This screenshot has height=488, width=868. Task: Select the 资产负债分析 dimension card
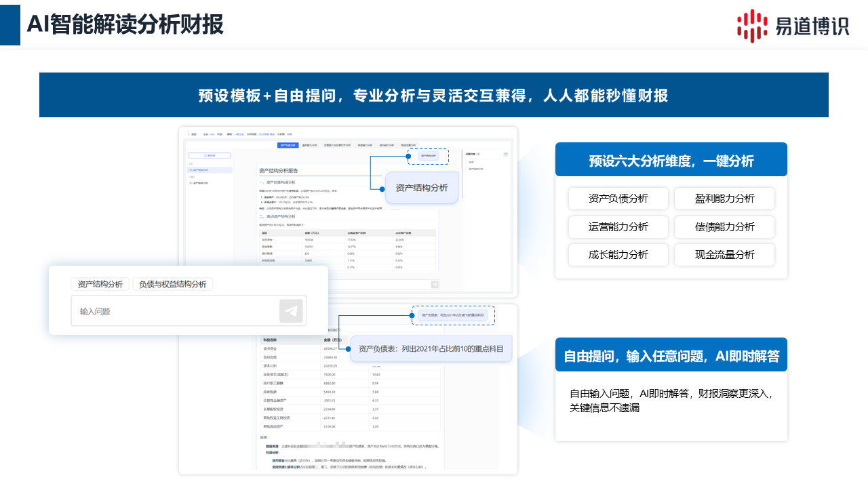[x=618, y=199]
